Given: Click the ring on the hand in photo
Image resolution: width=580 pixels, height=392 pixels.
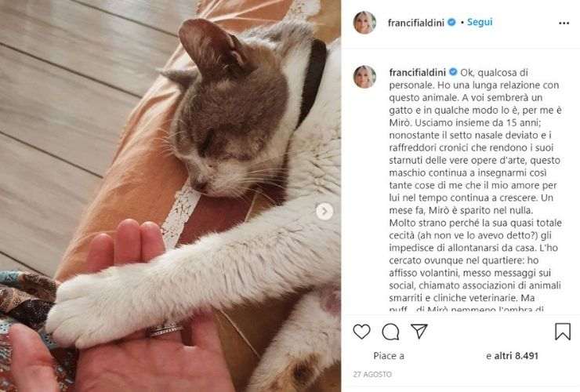Looking at the screenshot, I should click(x=166, y=329).
